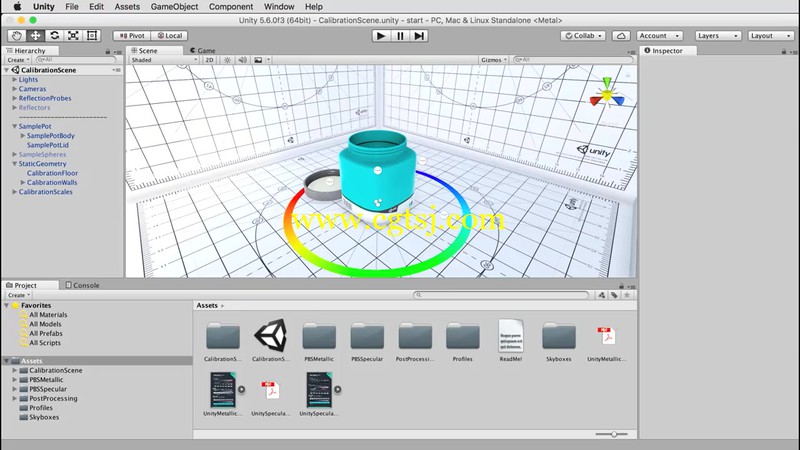Lock the Hierarchy panel
Screen dimensions: 800x450
(x=108, y=51)
